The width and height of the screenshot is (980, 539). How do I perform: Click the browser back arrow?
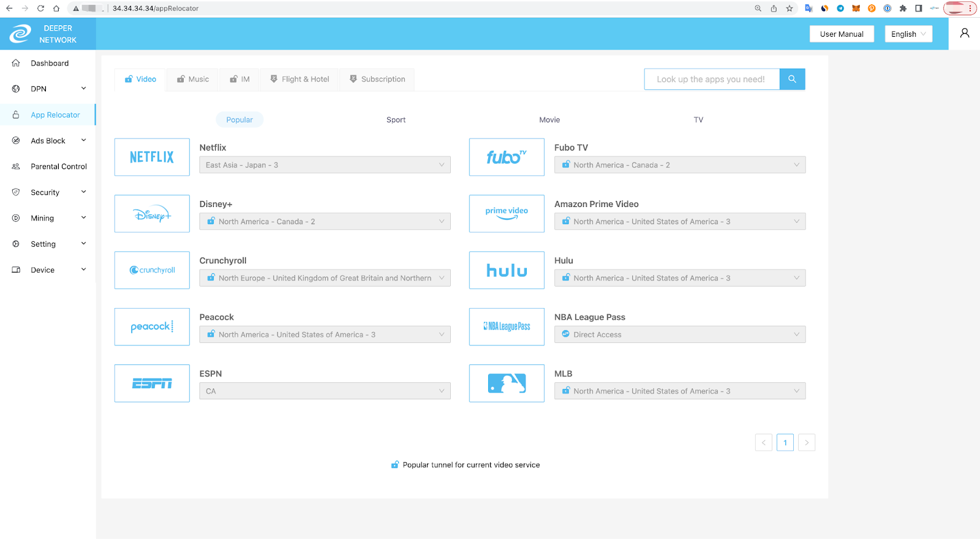click(9, 9)
